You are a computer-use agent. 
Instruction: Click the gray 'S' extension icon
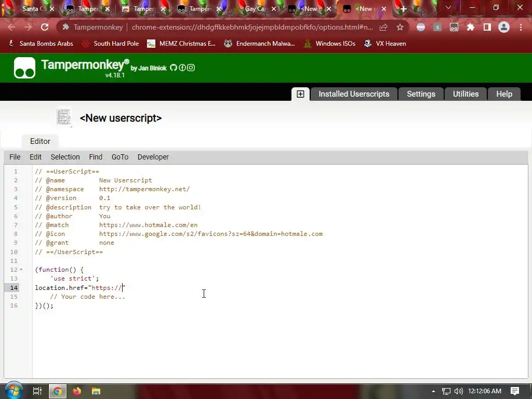point(437,27)
